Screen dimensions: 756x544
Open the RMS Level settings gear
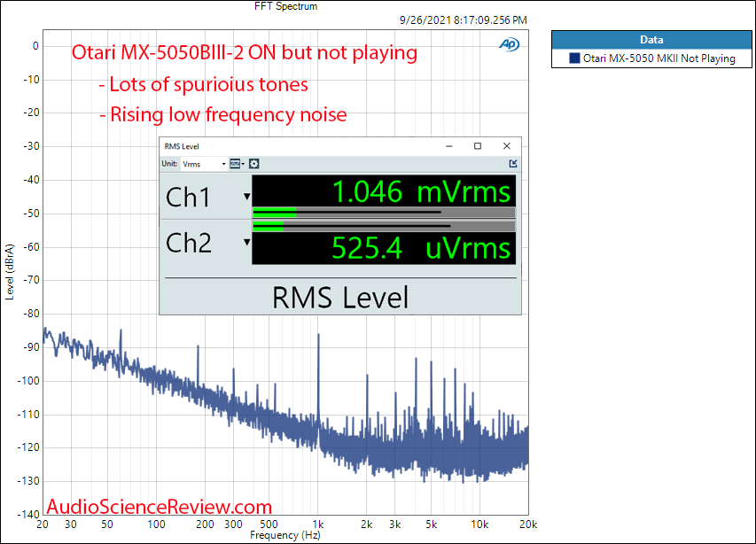click(x=254, y=164)
